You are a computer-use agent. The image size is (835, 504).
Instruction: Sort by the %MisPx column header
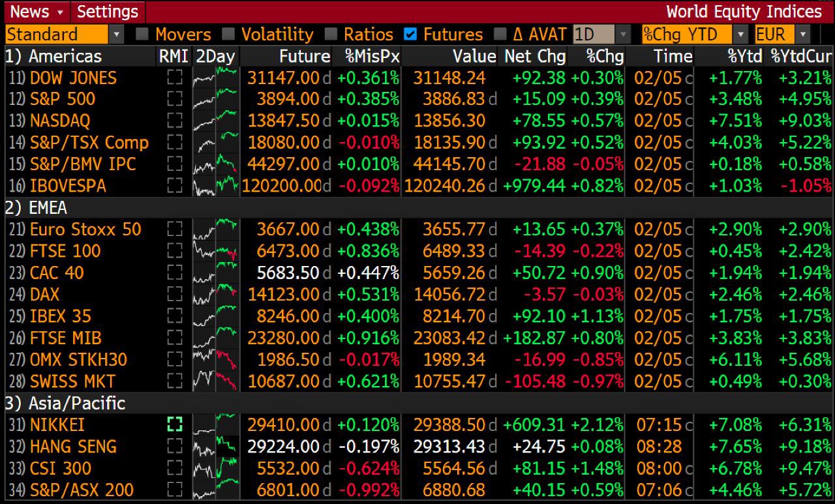[371, 56]
